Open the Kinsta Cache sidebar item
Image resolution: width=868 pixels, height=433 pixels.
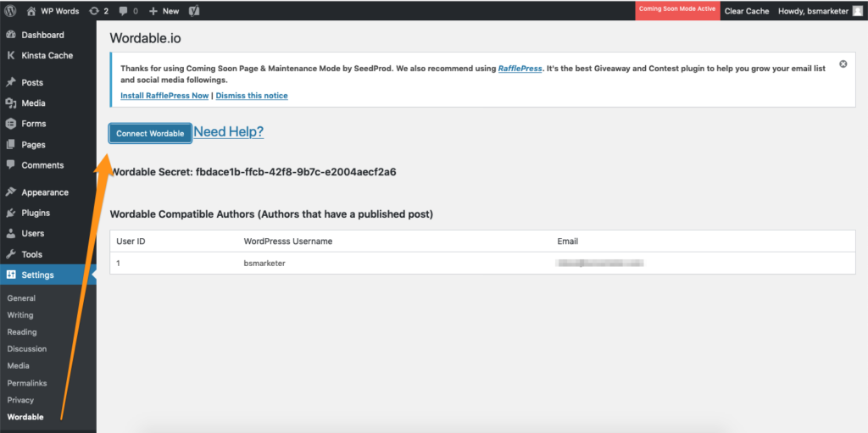pos(47,55)
